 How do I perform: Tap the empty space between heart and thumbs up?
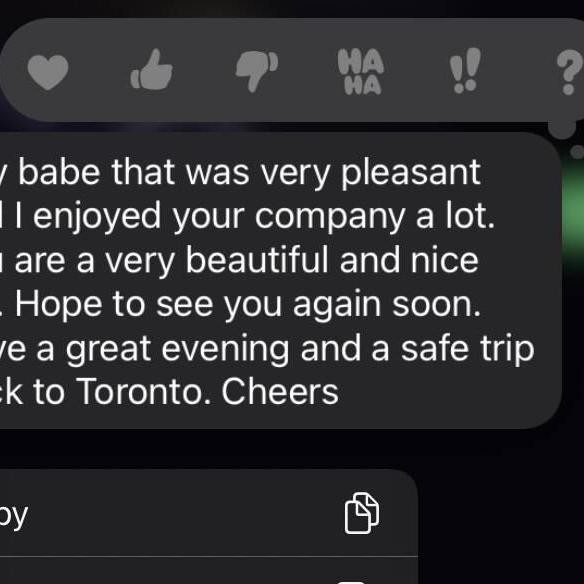pos(99,71)
